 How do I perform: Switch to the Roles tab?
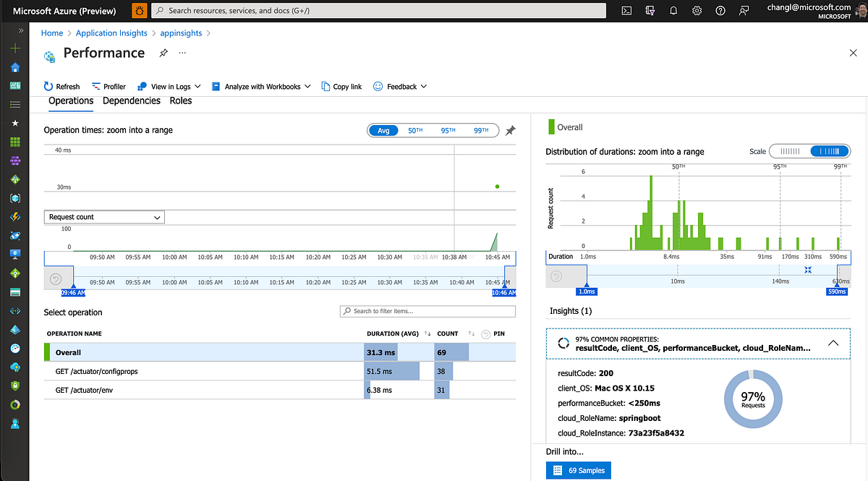181,101
